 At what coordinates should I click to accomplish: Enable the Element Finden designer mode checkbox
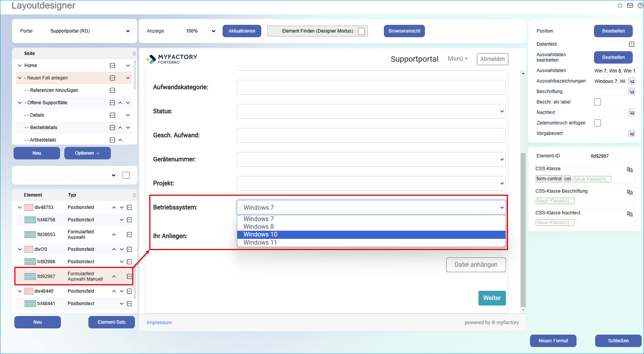(x=361, y=31)
